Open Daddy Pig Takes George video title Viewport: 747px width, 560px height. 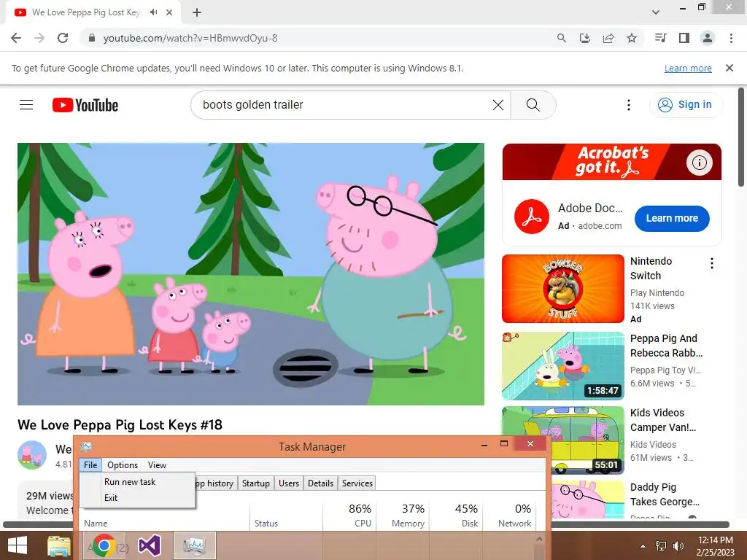point(665,494)
